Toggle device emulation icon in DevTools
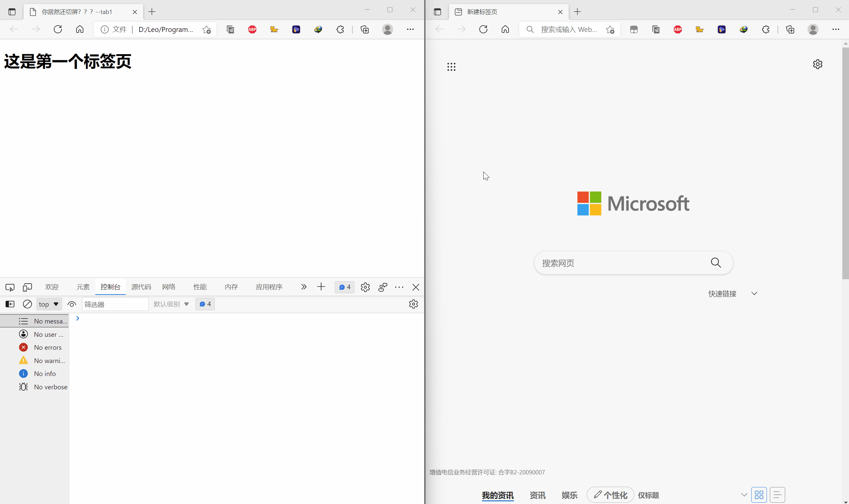 (27, 287)
